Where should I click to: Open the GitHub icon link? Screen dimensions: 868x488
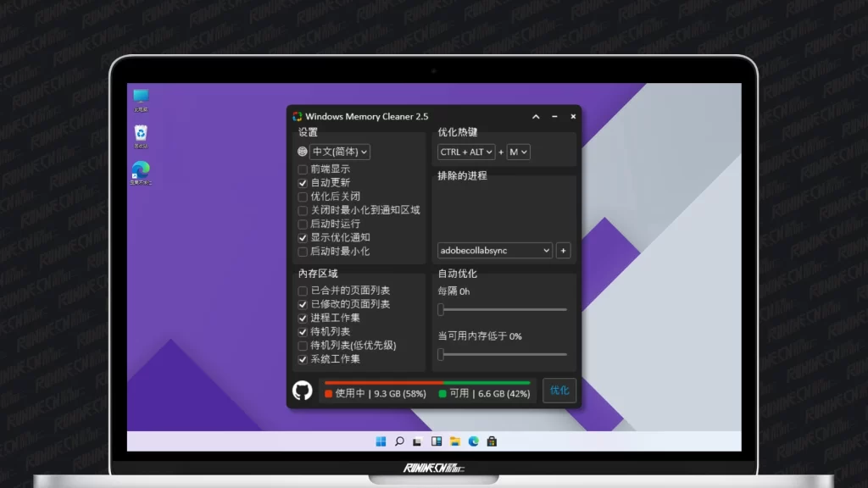click(303, 391)
